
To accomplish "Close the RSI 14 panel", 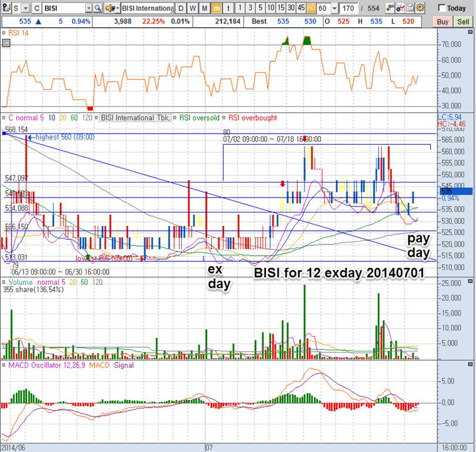I will click(x=470, y=32).
